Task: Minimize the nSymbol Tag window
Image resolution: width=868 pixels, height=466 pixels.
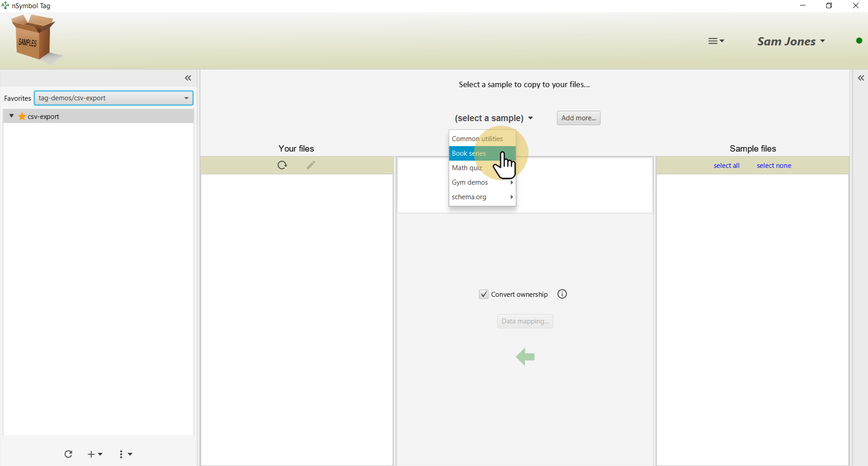Action: coord(803,5)
